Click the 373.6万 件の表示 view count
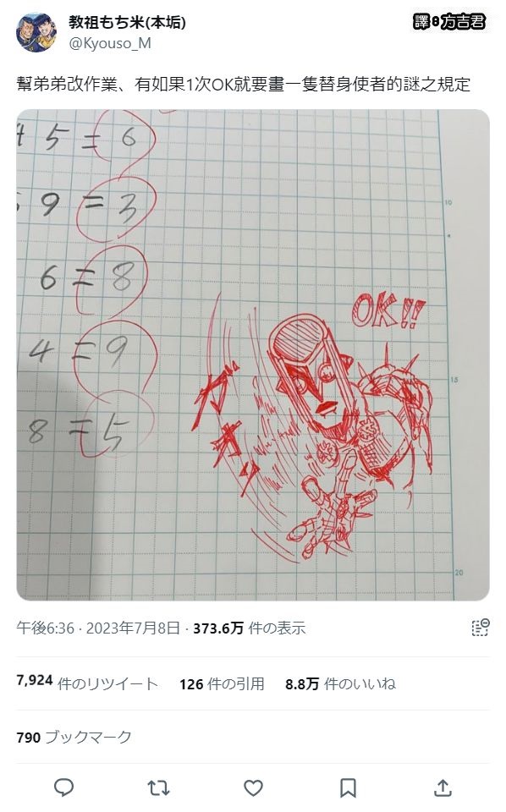 click(249, 628)
